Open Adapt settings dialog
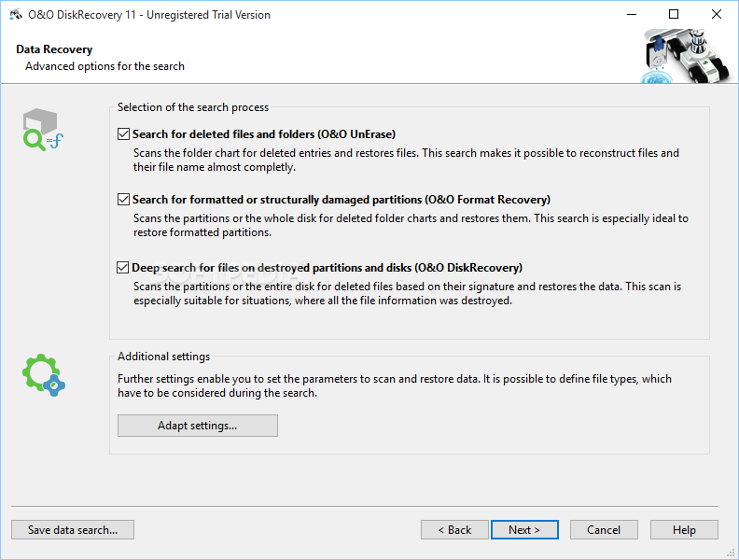739x560 pixels. (x=197, y=426)
